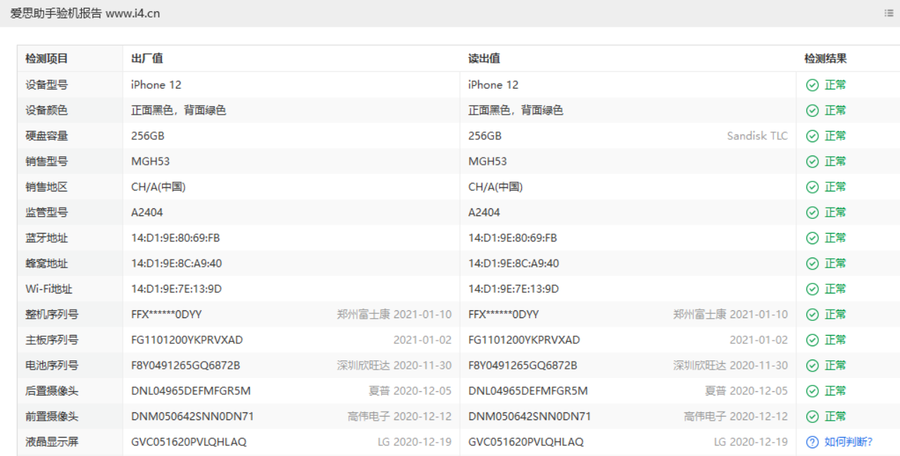Screen dimensions: 900x456
Task: Click factory value 'iPhone 12' in 出厂值 column
Action: [156, 85]
